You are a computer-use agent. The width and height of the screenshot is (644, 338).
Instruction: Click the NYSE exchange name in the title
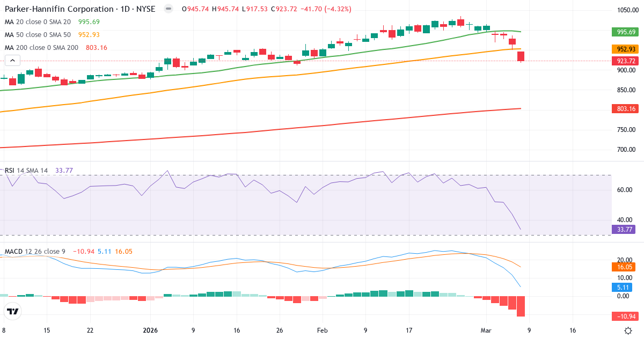coord(146,9)
